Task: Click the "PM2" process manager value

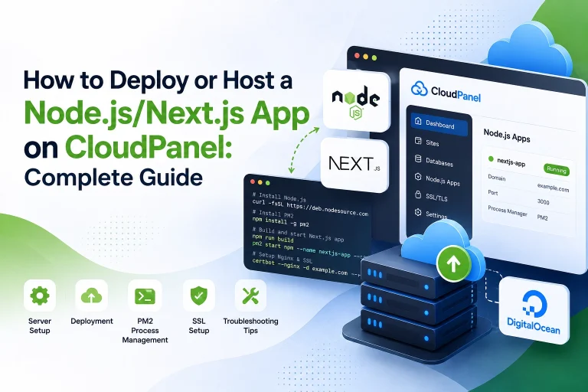Action: point(542,217)
